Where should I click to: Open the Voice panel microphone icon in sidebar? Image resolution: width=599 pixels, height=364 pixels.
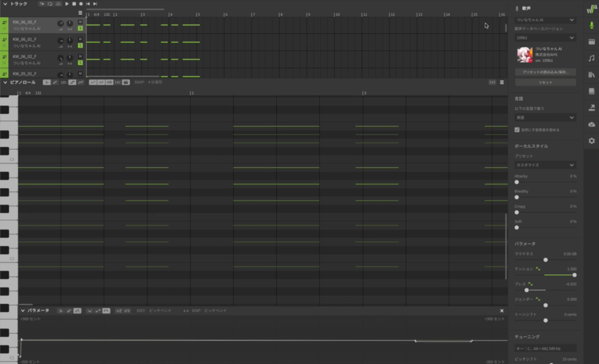coord(591,25)
